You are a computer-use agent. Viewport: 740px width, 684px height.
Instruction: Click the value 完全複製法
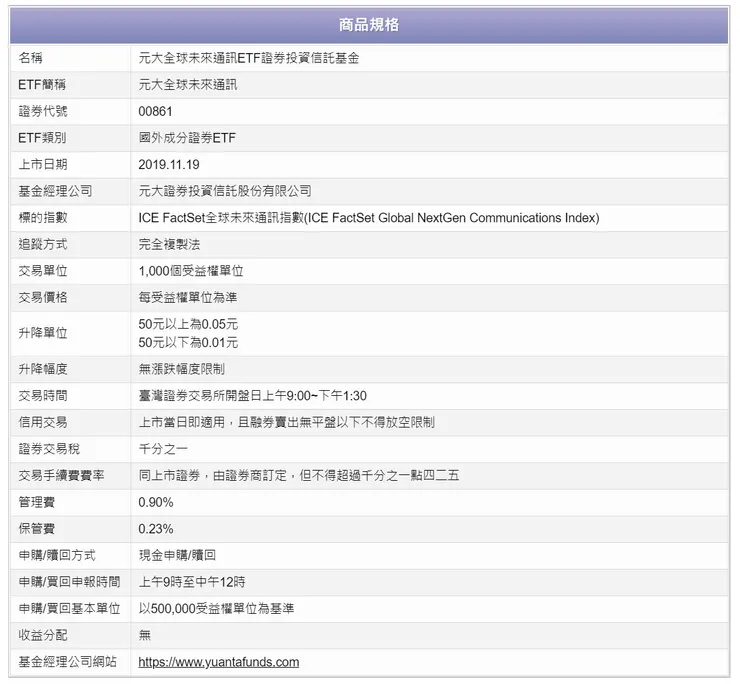tap(169, 244)
